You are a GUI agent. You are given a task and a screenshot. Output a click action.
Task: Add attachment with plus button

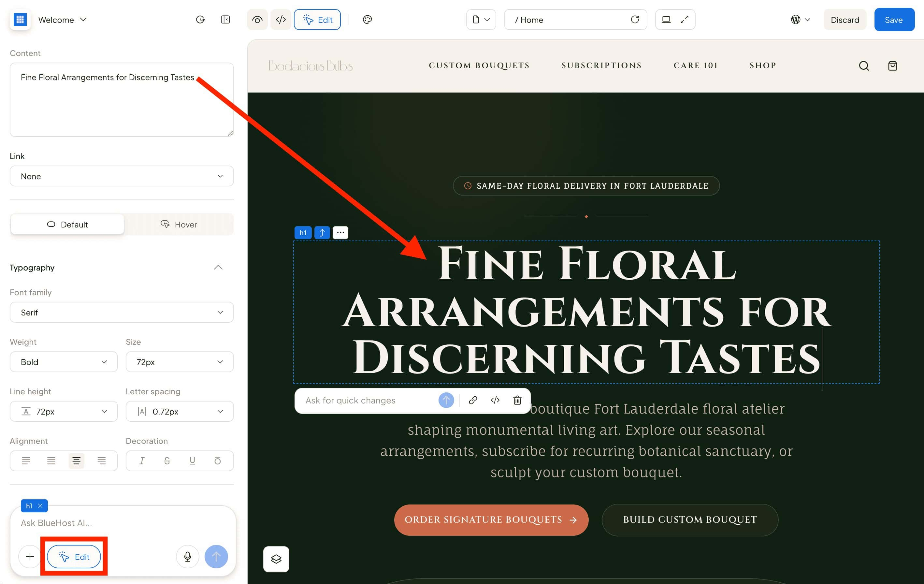[x=30, y=556]
